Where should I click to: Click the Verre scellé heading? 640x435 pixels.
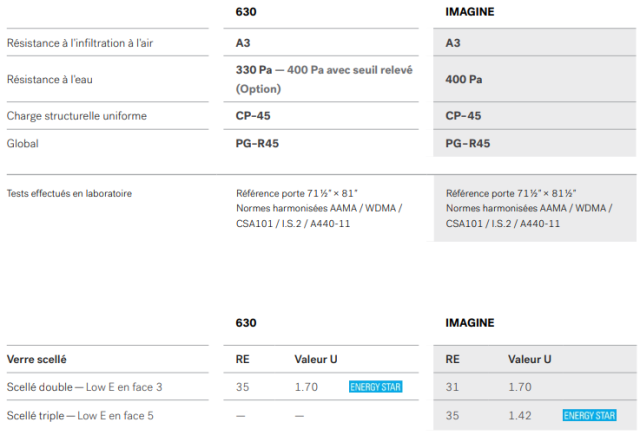coord(37,360)
